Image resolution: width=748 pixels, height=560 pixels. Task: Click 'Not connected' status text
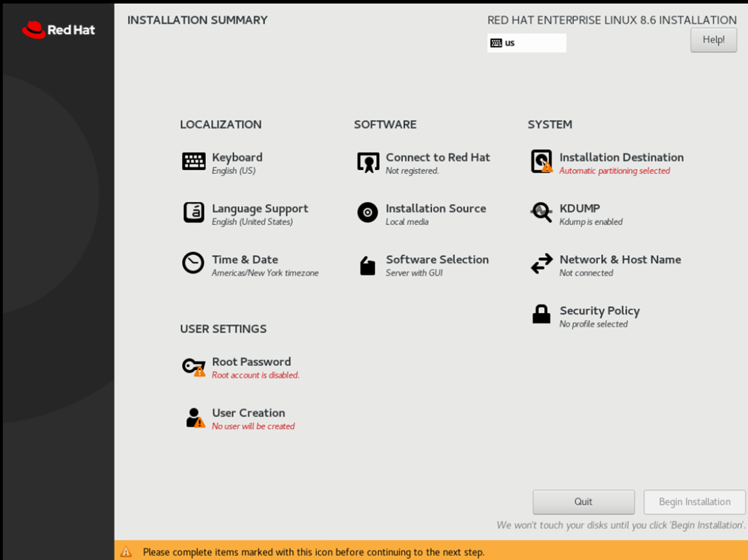(x=586, y=273)
